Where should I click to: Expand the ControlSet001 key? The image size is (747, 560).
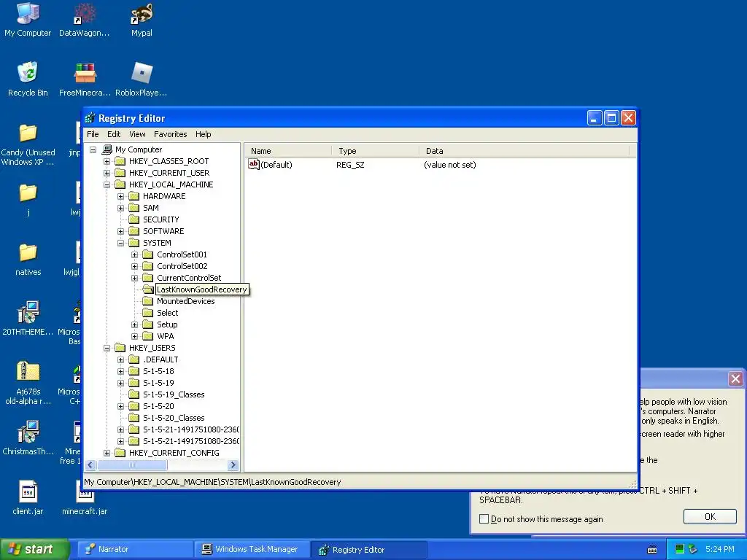click(134, 254)
